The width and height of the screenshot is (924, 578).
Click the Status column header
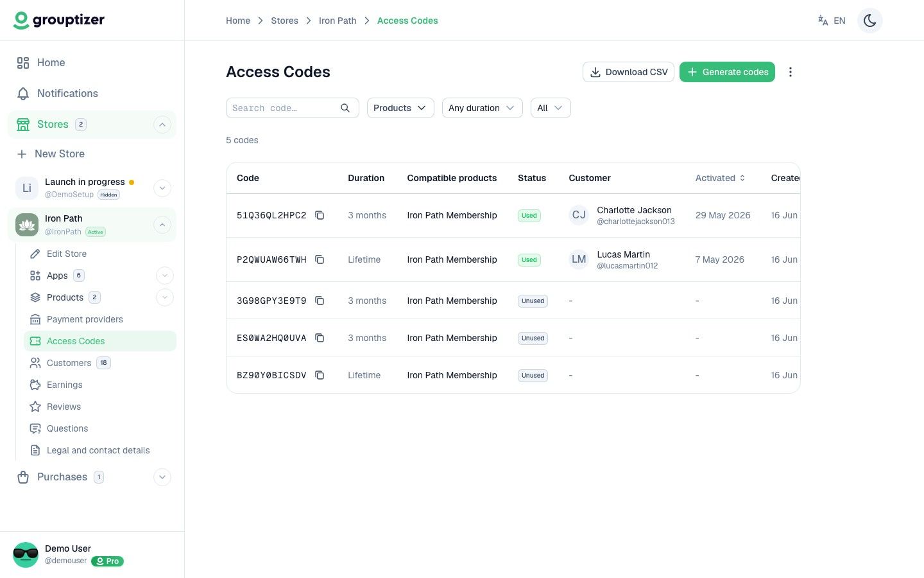coord(532,178)
